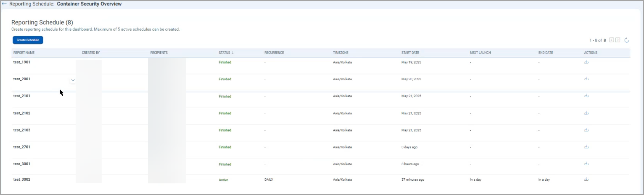Download the test_1901 report
Screen dimensions: 644x195
click(x=586, y=62)
